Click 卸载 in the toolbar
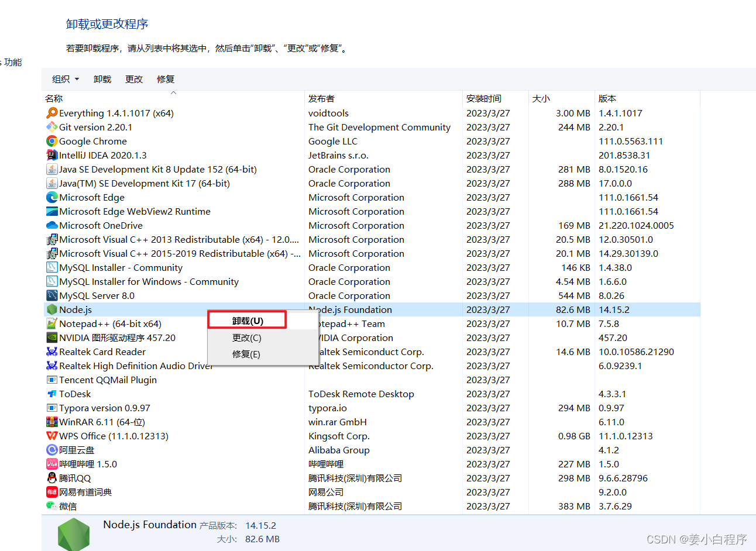The width and height of the screenshot is (756, 551). pos(102,79)
